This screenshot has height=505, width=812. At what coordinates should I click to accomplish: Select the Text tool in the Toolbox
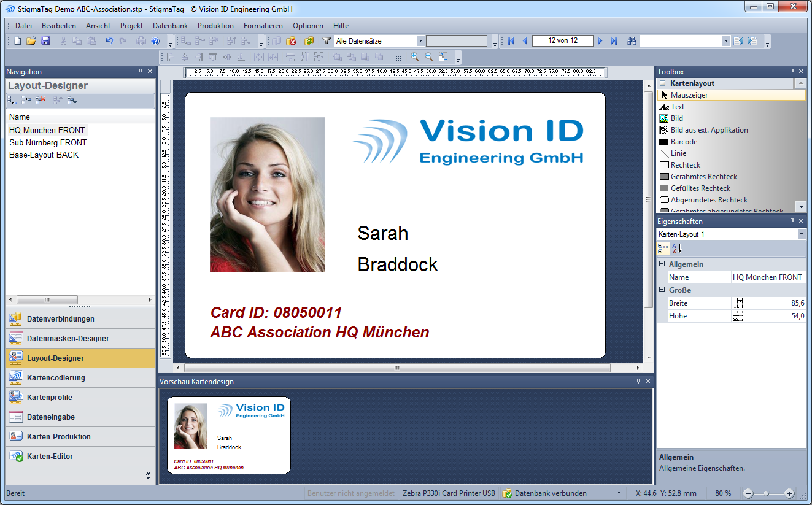coord(732,107)
